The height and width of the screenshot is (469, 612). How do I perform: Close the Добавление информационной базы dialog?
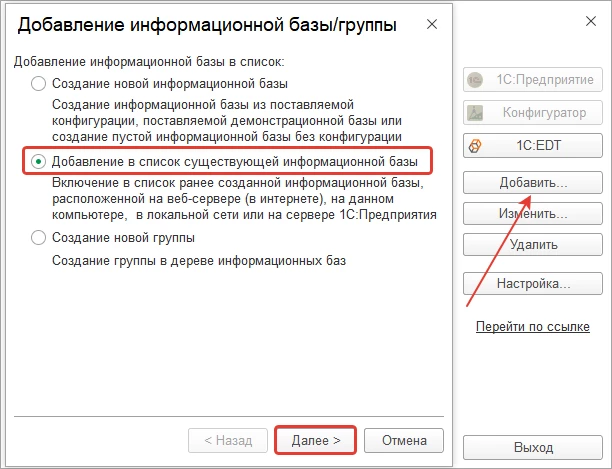pos(432,24)
